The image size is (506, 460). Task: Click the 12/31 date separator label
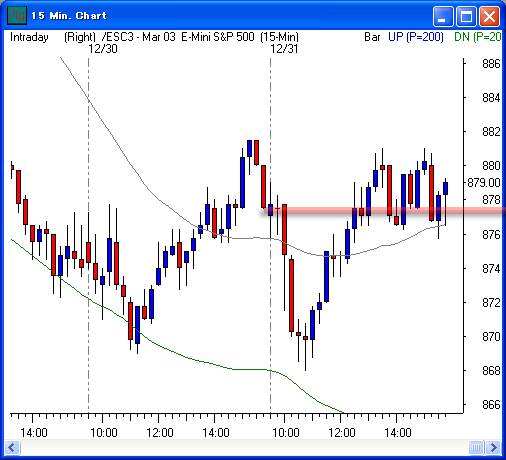point(284,49)
